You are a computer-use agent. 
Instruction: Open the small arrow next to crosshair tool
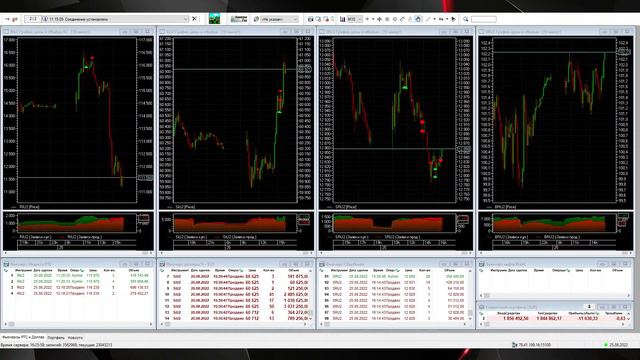coord(373,19)
